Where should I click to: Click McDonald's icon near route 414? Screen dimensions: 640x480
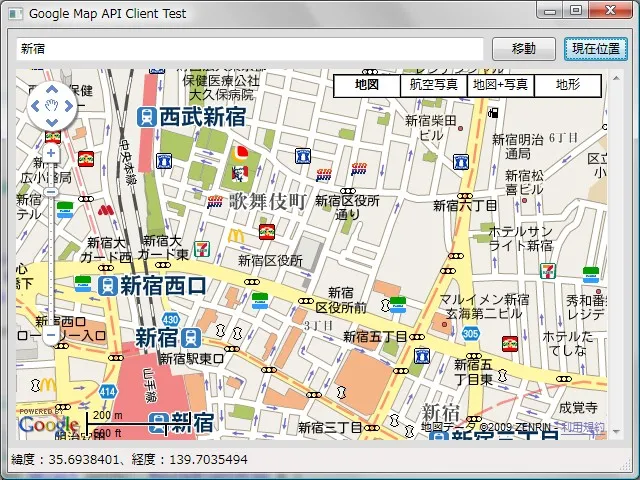48,384
